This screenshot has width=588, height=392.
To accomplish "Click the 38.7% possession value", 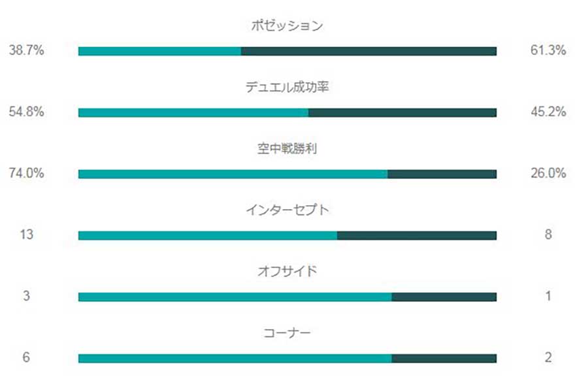I will click(26, 50).
